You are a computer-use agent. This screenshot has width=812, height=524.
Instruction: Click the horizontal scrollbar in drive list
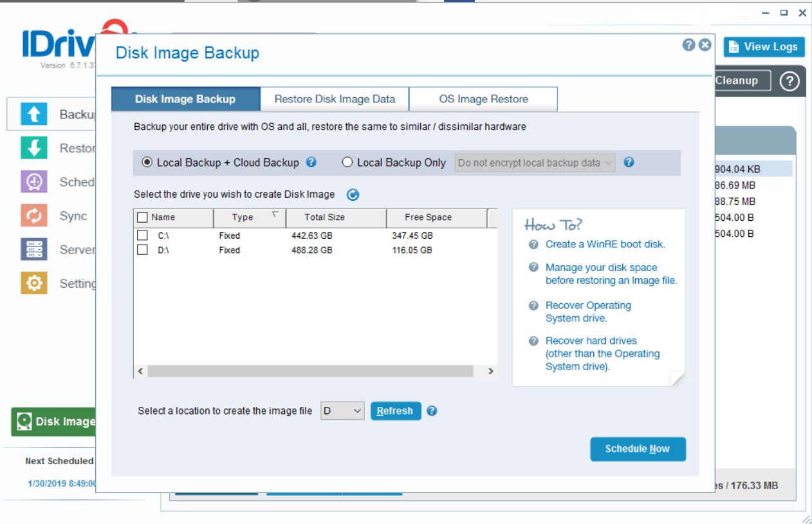coord(310,371)
